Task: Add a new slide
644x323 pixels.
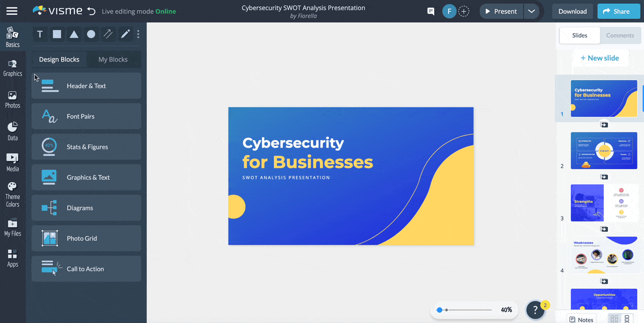Action: (601, 57)
